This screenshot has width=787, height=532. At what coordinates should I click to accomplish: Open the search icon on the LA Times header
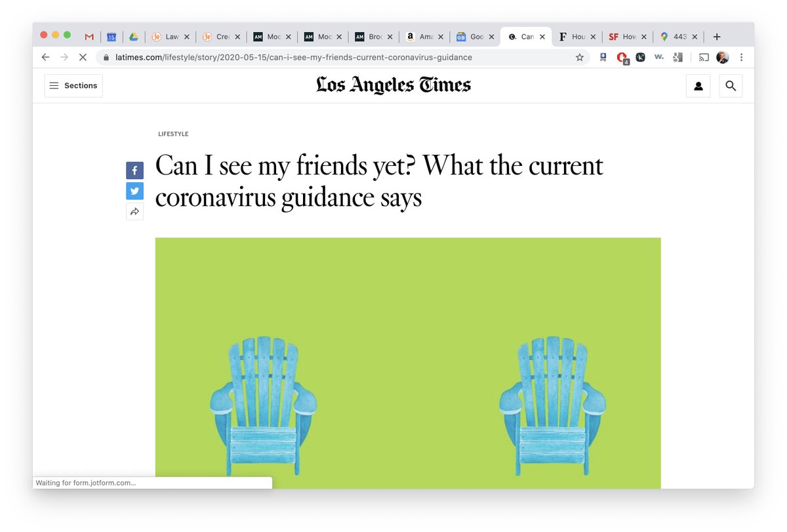coord(731,85)
